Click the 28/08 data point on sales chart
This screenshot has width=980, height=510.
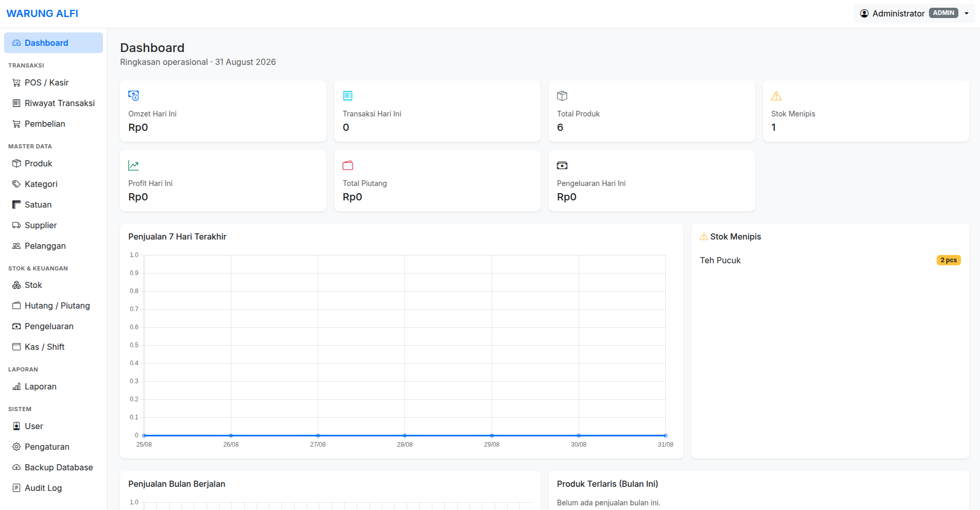coord(405,435)
